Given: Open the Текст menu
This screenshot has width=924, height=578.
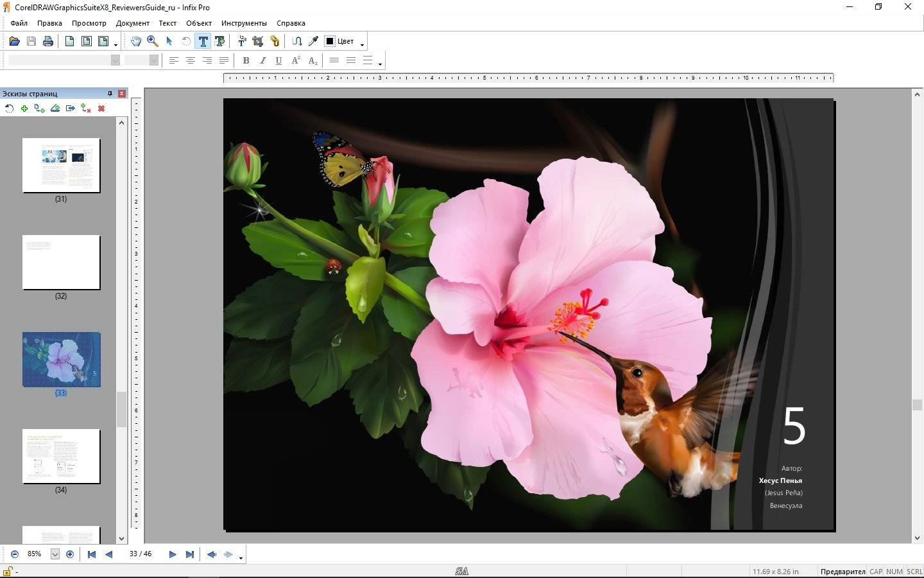Looking at the screenshot, I should tap(167, 23).
